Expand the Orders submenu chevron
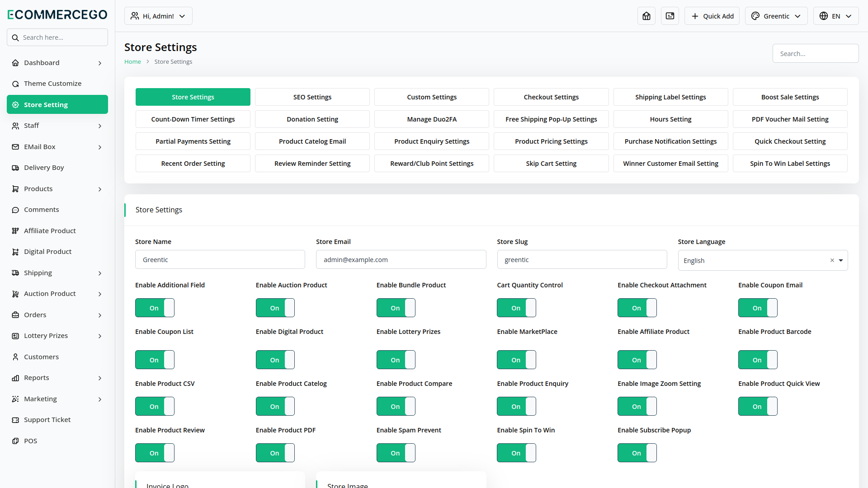The width and height of the screenshot is (868, 488). (x=100, y=315)
